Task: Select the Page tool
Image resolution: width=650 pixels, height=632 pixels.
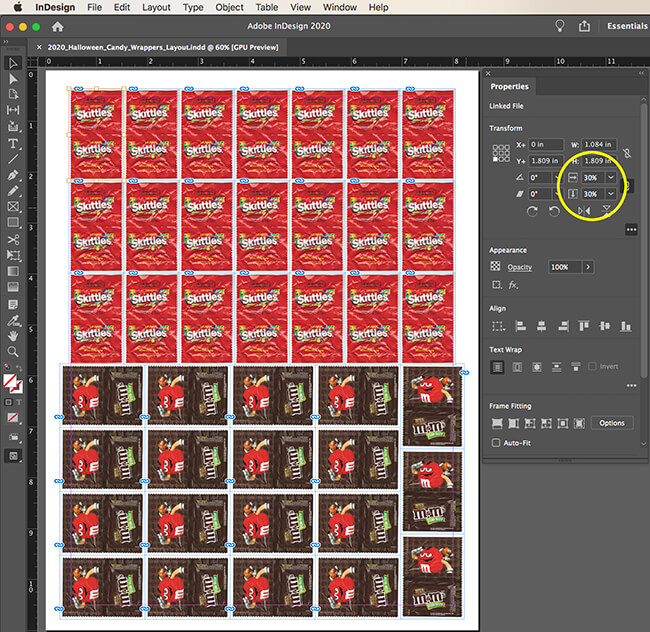Action: [13, 94]
